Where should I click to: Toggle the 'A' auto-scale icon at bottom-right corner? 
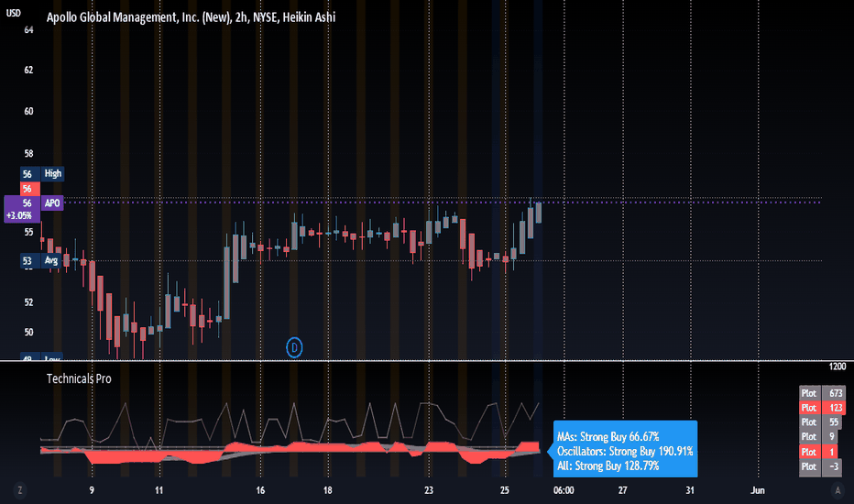coord(838,490)
